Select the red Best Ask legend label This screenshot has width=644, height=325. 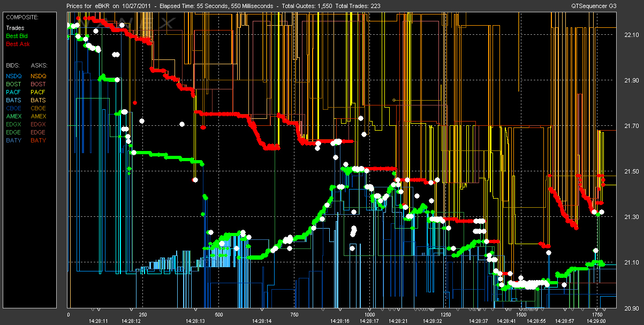[x=17, y=44]
